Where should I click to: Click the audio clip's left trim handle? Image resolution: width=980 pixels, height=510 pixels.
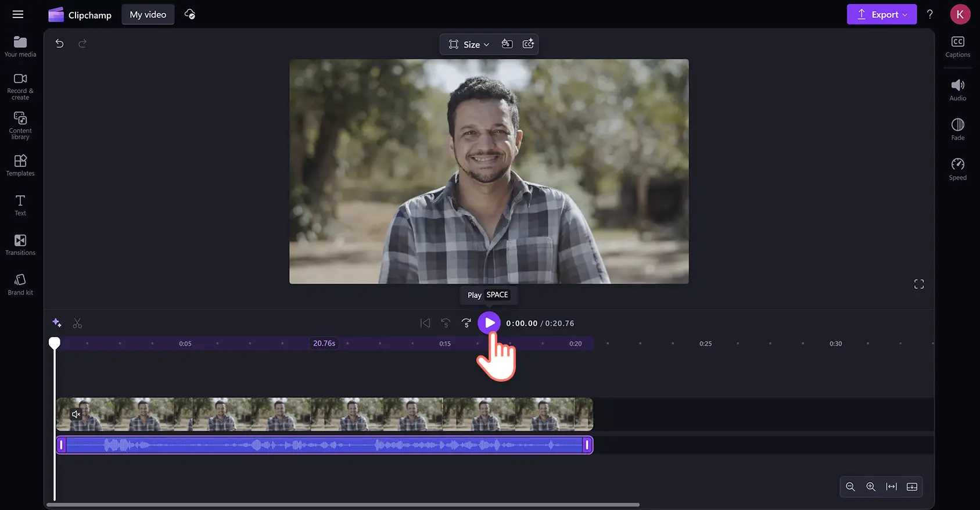(61, 445)
